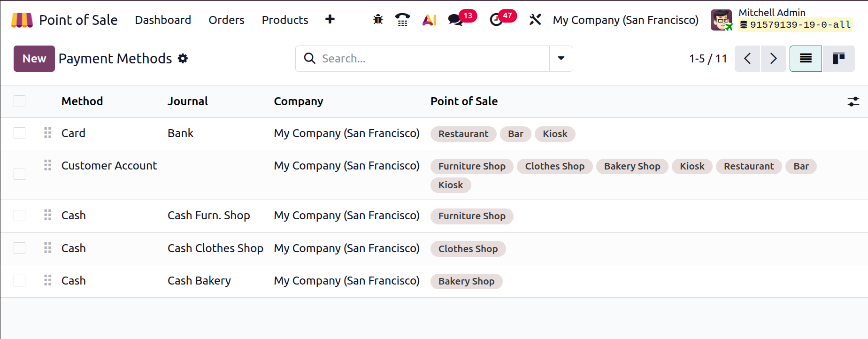Click the Payment Methods gear icon

183,59
